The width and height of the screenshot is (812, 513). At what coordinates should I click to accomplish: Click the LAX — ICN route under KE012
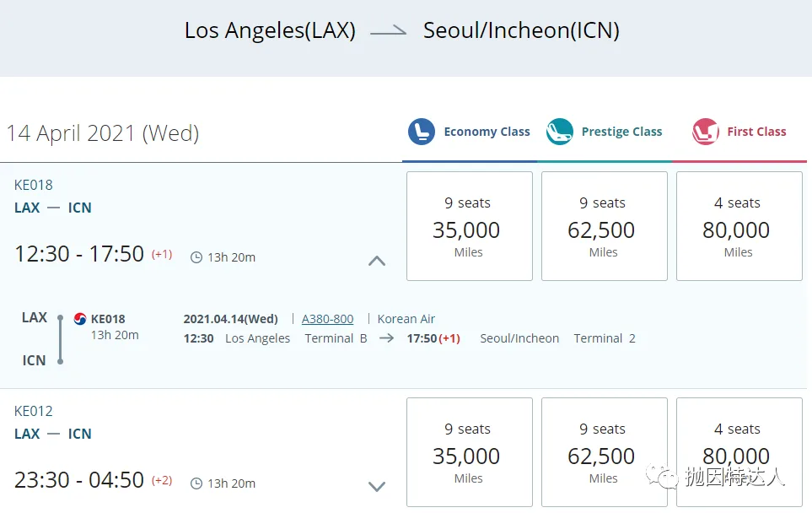point(53,434)
